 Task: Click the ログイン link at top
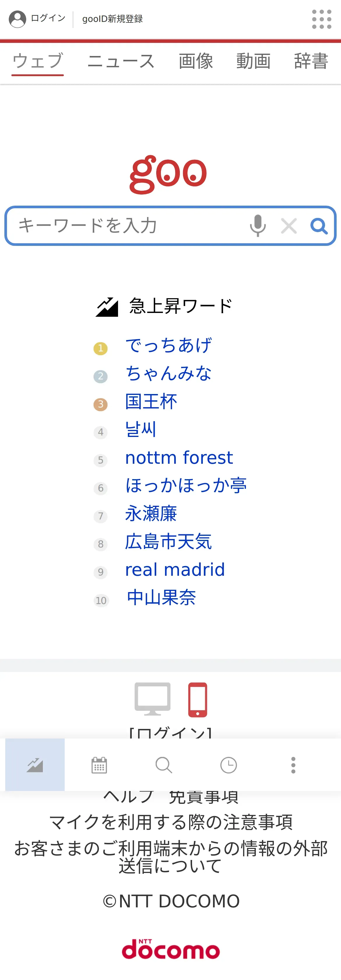[x=48, y=18]
